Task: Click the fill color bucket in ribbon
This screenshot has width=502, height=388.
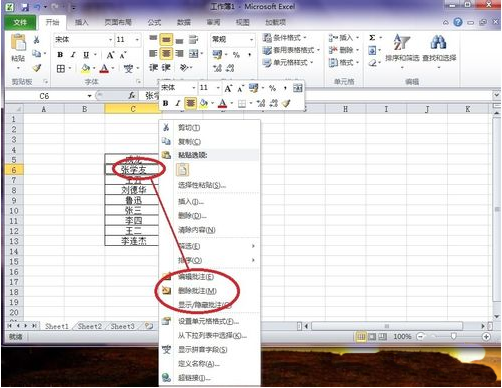Action: pyautogui.click(x=85, y=69)
